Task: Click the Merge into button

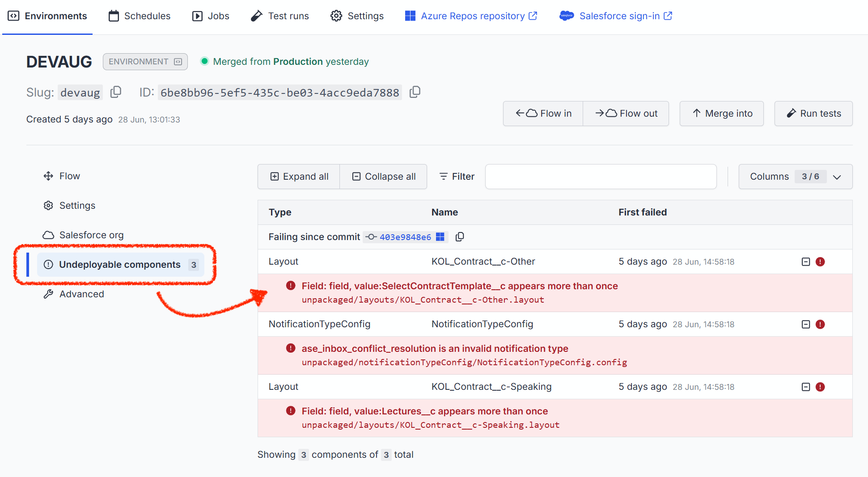Action: pos(722,114)
